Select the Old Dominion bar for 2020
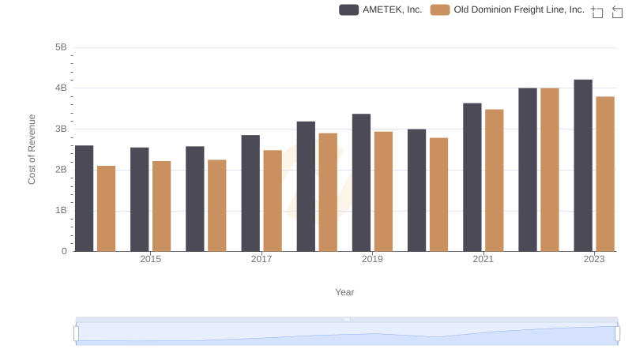 pos(439,194)
